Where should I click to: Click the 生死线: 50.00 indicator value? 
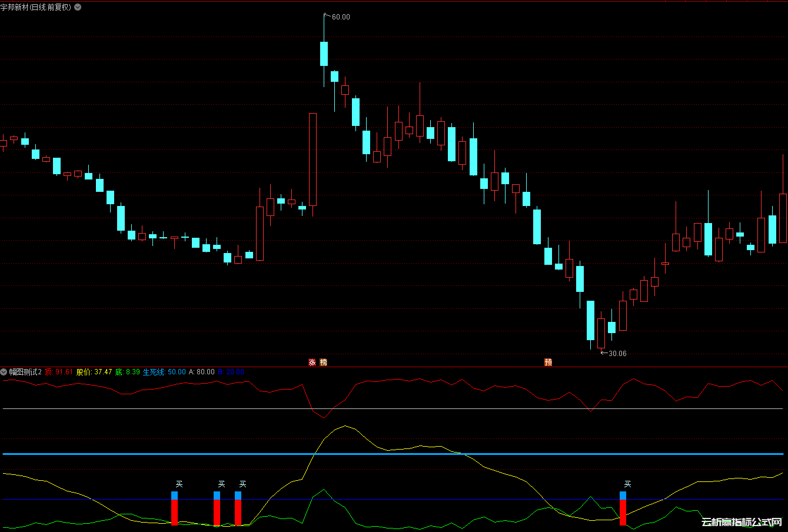tap(164, 372)
